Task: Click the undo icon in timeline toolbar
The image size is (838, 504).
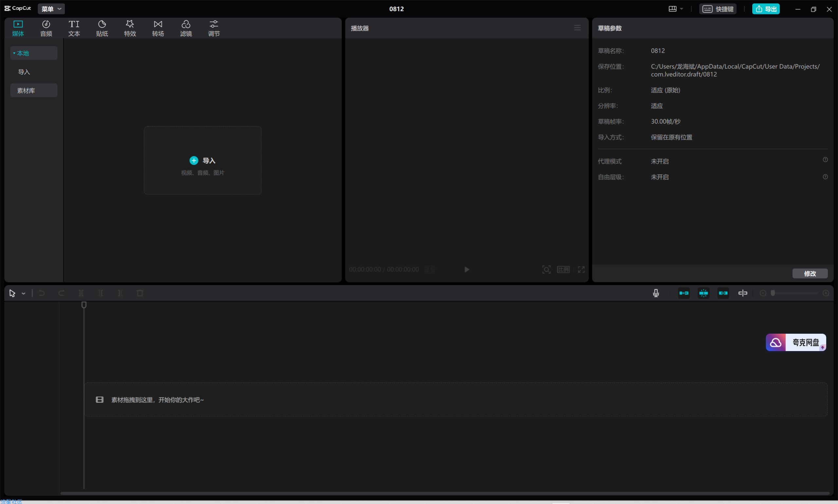Action: click(x=42, y=293)
